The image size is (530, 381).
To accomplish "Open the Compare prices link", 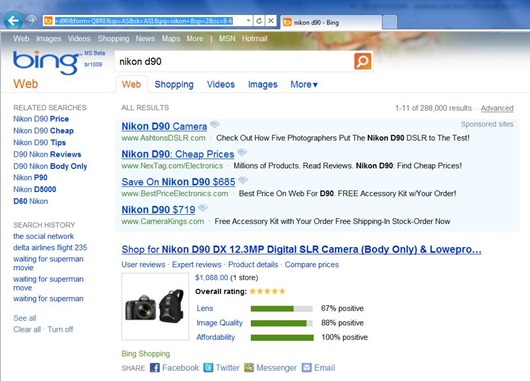I will pyautogui.click(x=312, y=264).
